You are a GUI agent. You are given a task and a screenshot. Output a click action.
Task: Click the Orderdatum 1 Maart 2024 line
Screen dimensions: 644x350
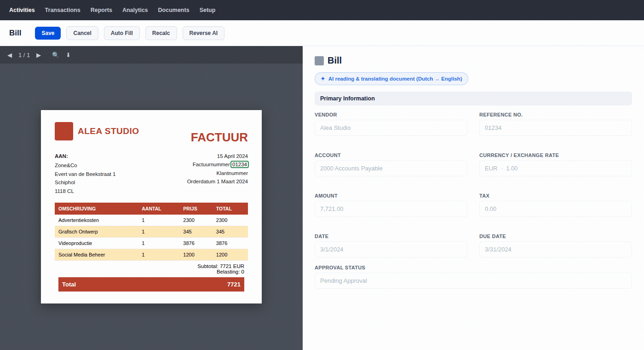(218, 181)
